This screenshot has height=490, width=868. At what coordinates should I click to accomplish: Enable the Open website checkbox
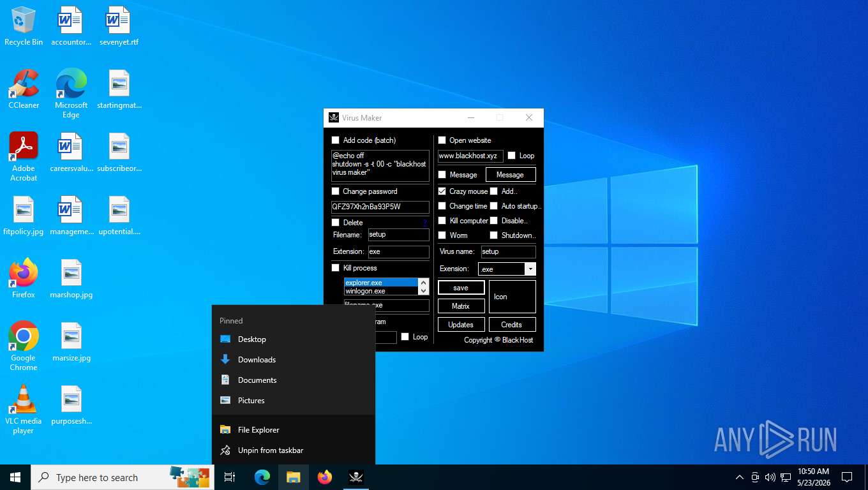(442, 140)
